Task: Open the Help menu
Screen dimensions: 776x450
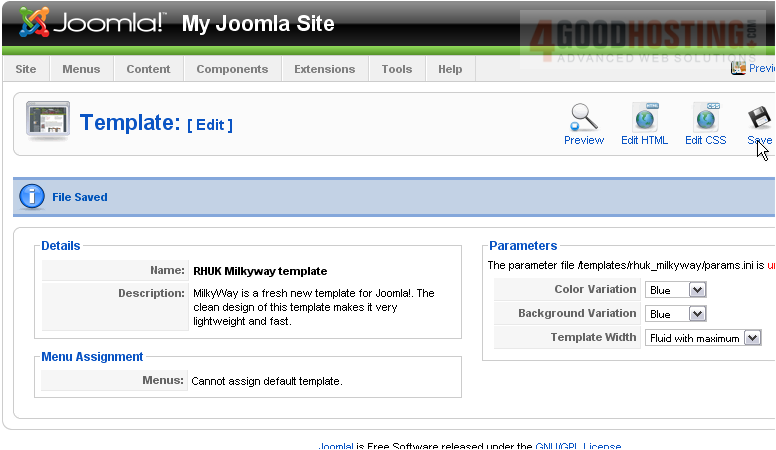Action: (450, 69)
